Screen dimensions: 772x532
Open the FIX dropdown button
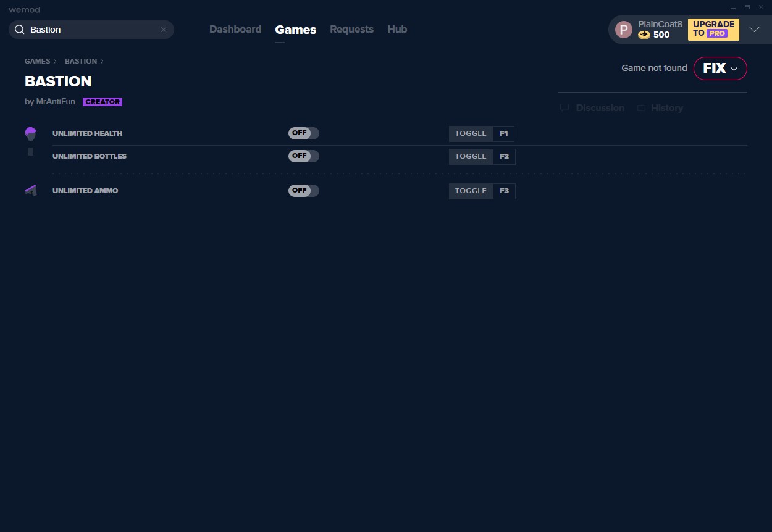click(720, 69)
